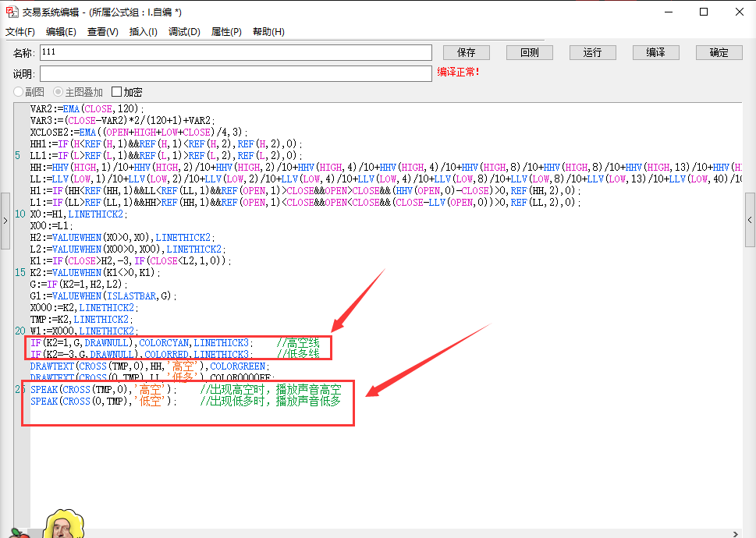
Task: Expand the left side panel arrow
Action: tap(5, 221)
